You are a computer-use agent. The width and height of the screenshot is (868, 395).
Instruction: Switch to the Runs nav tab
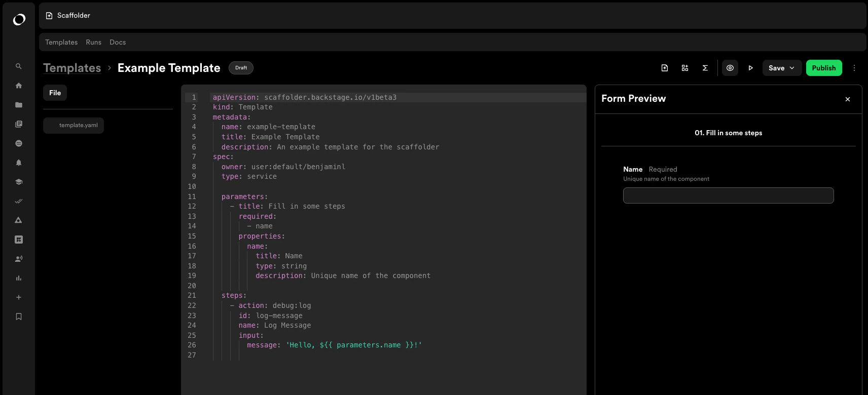click(94, 42)
